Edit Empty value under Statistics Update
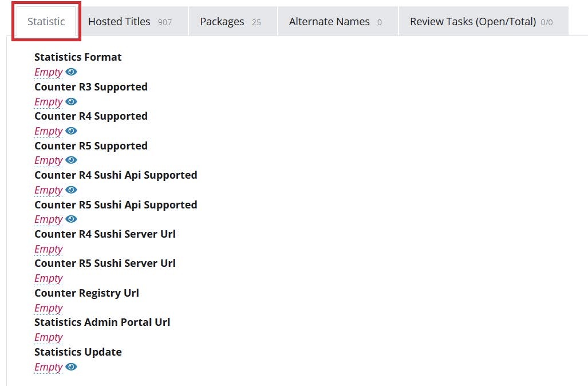 coord(48,367)
